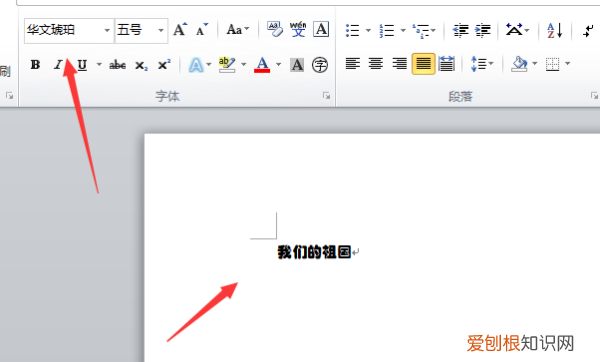Align text left

[352, 64]
